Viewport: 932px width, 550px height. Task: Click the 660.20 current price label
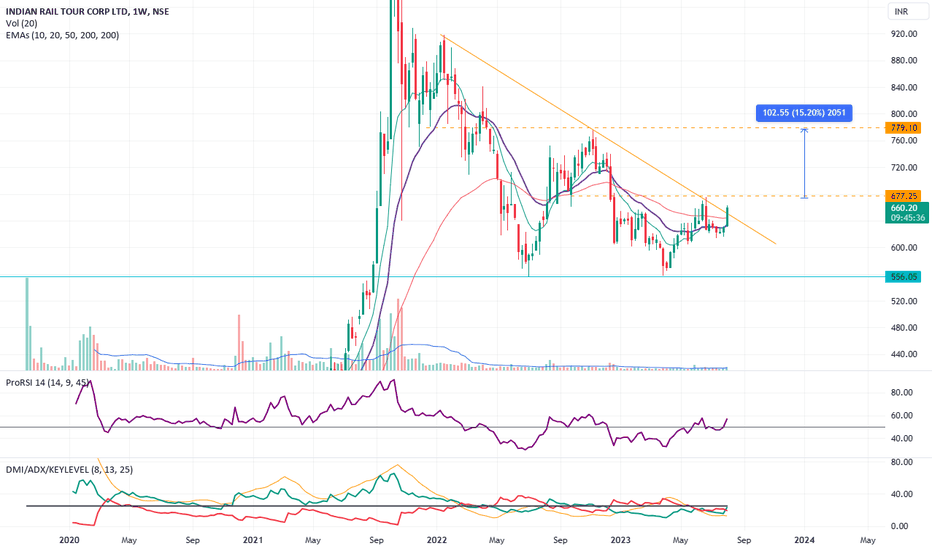(x=906, y=208)
